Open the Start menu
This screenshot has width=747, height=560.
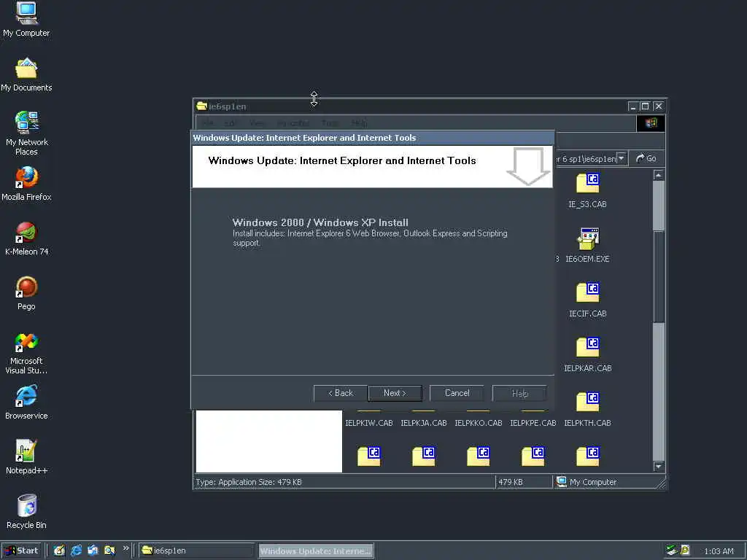click(x=21, y=551)
